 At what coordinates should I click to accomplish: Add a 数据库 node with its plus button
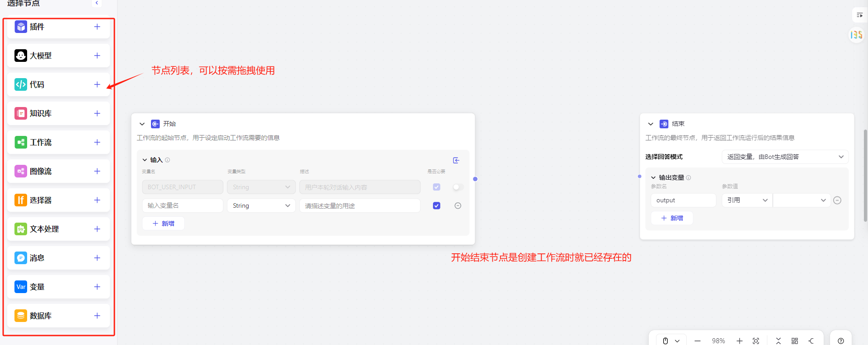[x=97, y=316]
